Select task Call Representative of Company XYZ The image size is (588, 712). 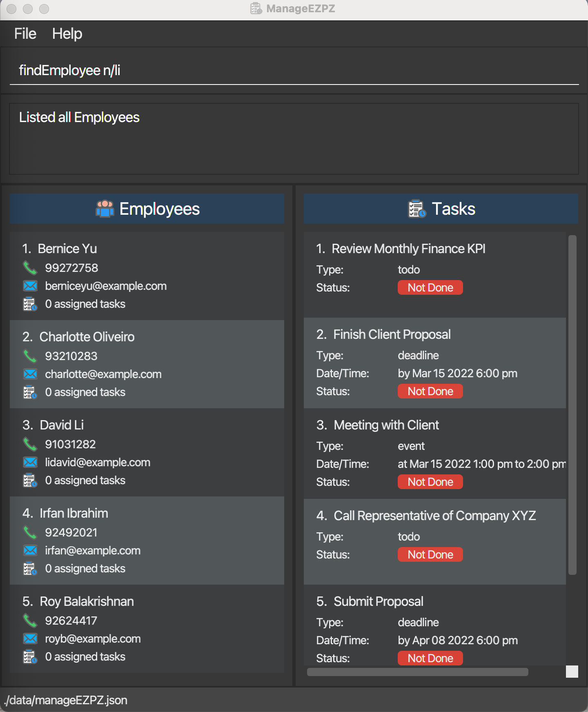click(x=435, y=516)
